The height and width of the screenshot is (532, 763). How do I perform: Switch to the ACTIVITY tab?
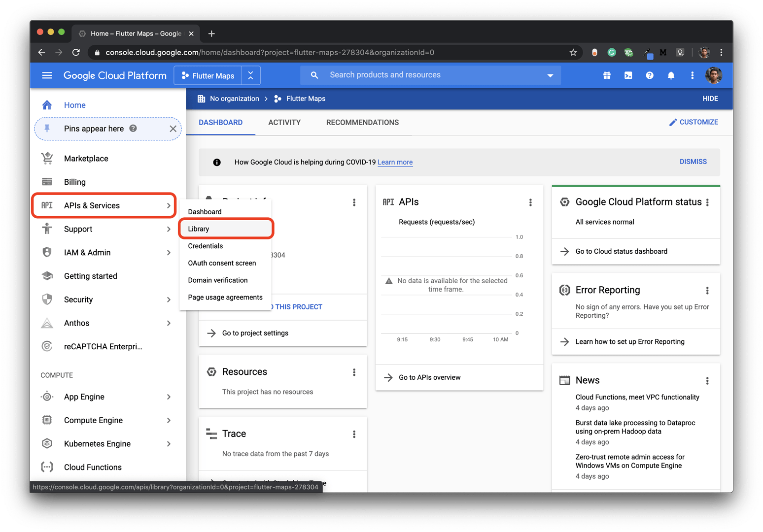coord(284,123)
